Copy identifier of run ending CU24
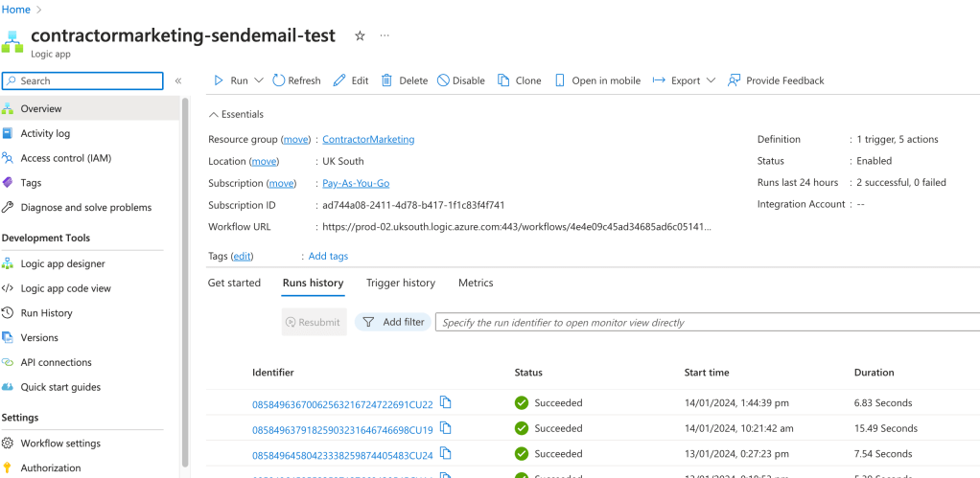This screenshot has height=478, width=980. tap(446, 453)
